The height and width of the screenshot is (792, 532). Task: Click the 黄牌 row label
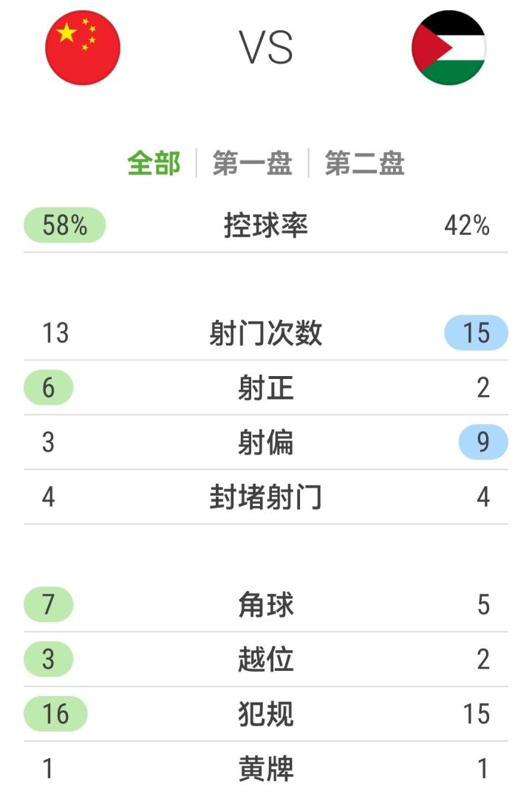[266, 769]
